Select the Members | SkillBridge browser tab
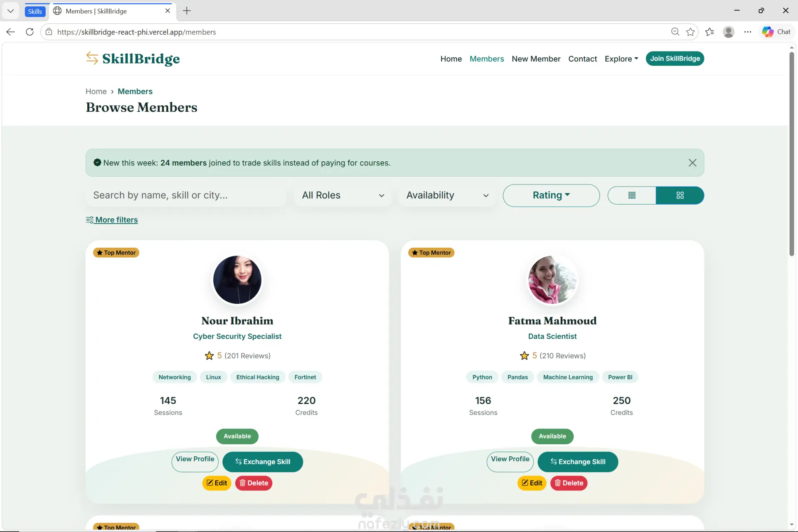Viewport: 798px width, 532px height. (112, 11)
